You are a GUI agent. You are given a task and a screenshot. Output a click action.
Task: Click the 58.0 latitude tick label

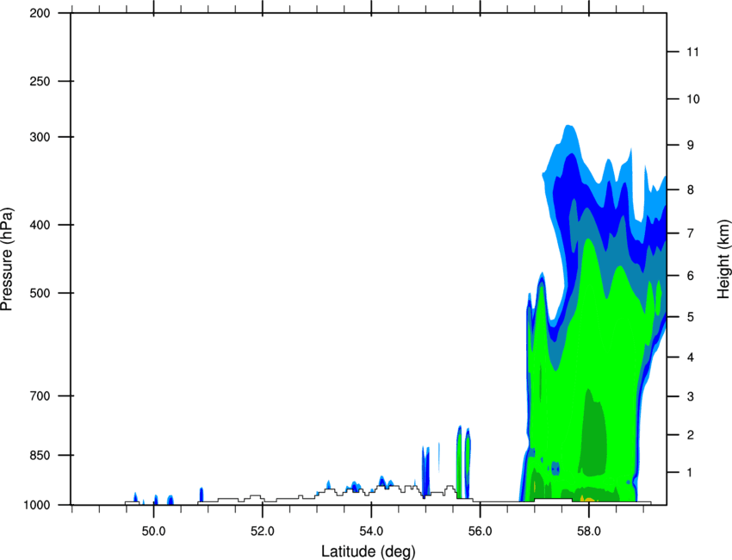point(589,532)
